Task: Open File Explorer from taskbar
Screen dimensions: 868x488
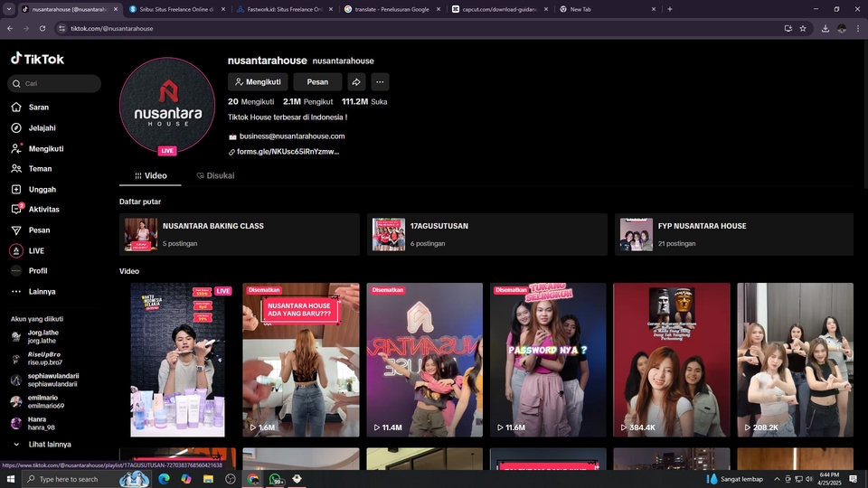Action: 208,479
